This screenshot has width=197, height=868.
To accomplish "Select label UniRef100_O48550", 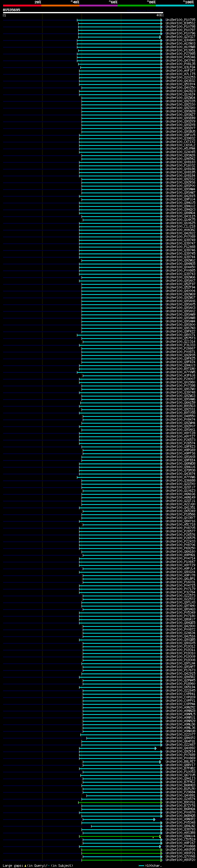I will 180,416.
